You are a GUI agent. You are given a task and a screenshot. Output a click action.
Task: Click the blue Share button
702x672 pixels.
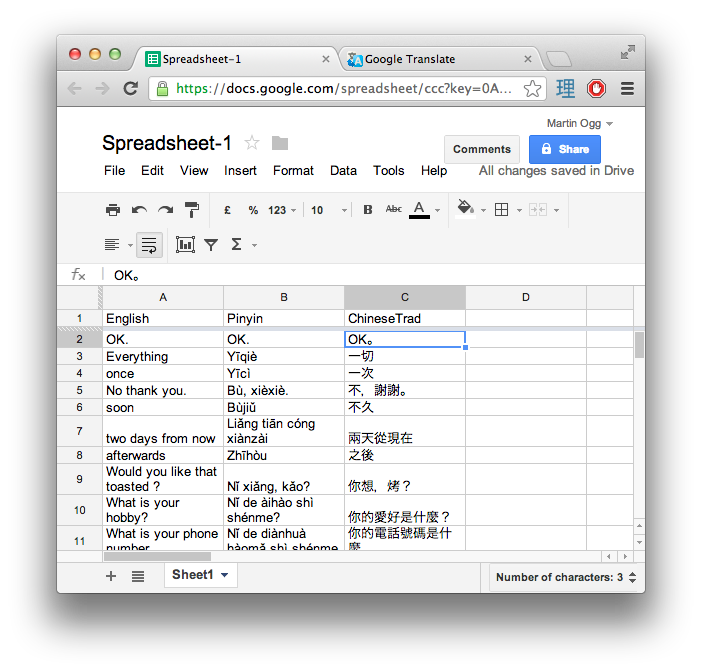(x=565, y=149)
